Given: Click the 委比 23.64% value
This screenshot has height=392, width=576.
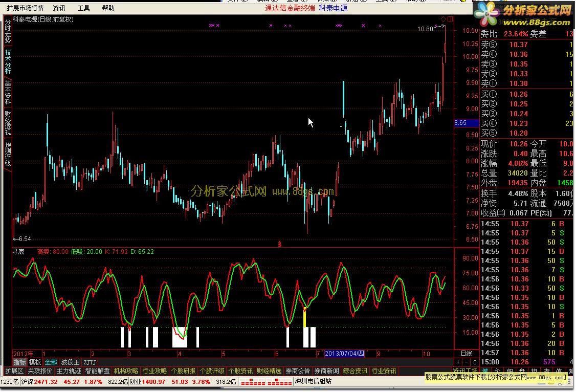Looking at the screenshot, I should 516,34.
